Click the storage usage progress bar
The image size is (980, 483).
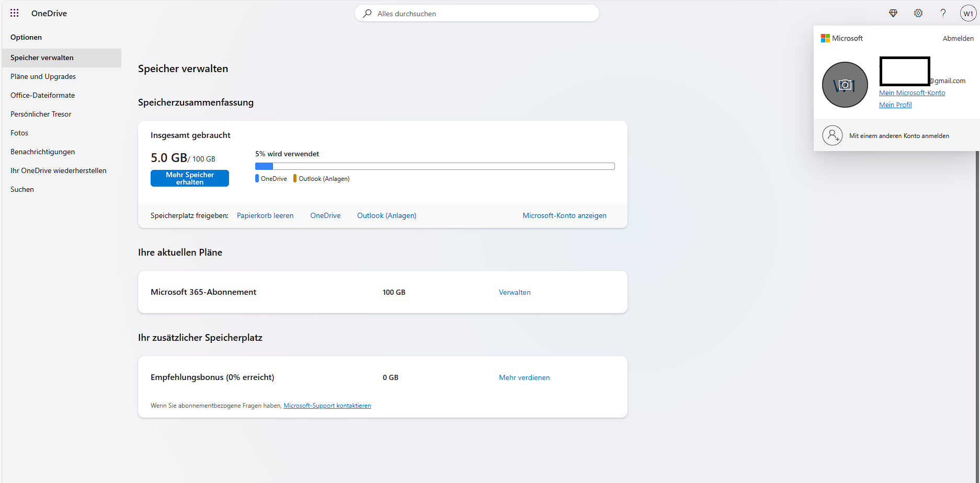click(435, 166)
